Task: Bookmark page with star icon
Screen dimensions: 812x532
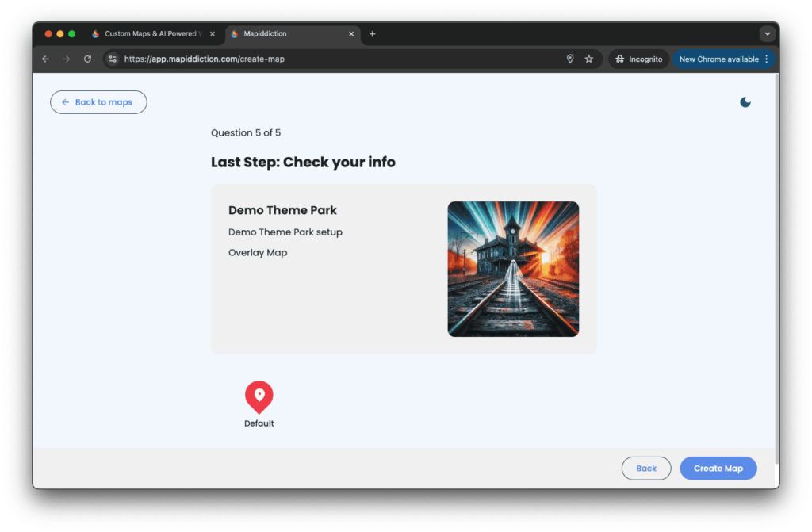Action: pos(589,59)
